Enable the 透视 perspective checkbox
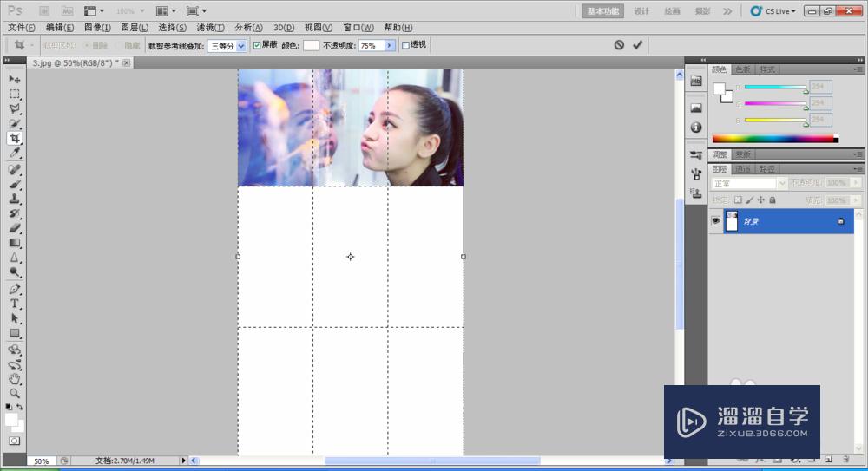The width and height of the screenshot is (868, 471). [x=405, y=45]
